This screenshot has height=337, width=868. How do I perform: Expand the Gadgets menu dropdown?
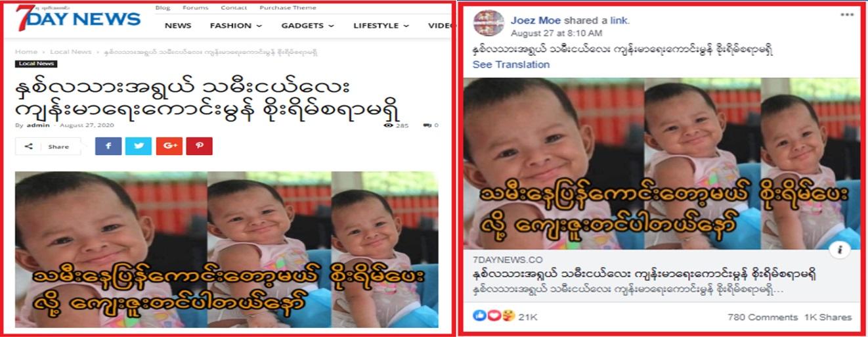(307, 26)
